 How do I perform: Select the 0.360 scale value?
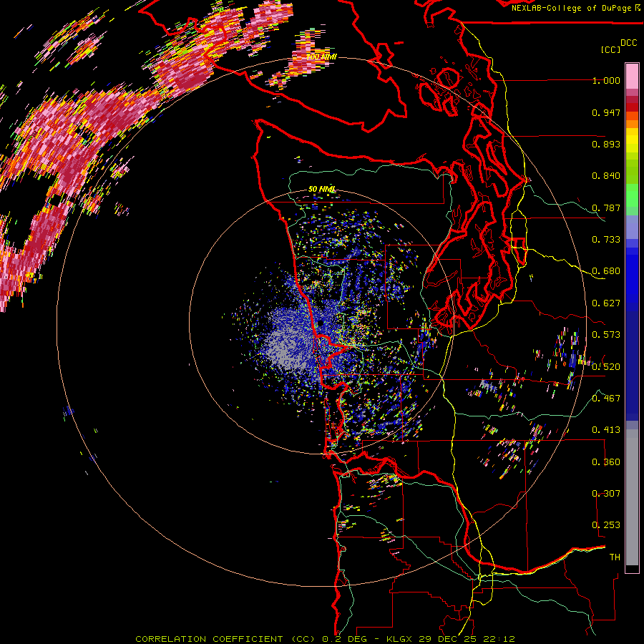[x=606, y=462]
